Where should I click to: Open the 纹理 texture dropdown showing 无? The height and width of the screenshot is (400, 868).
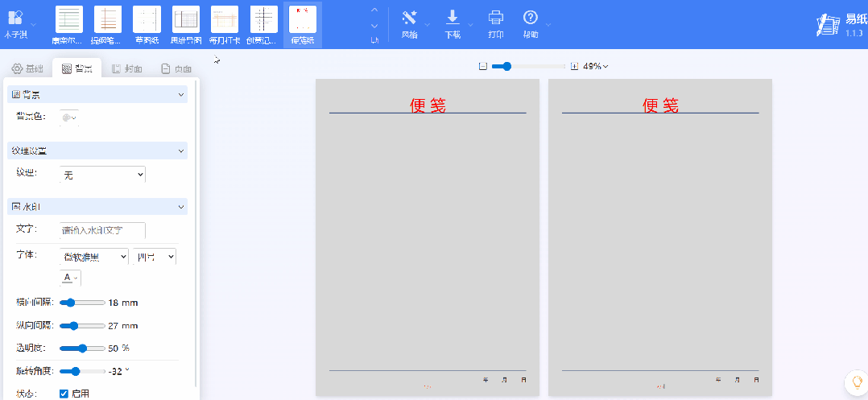[102, 175]
